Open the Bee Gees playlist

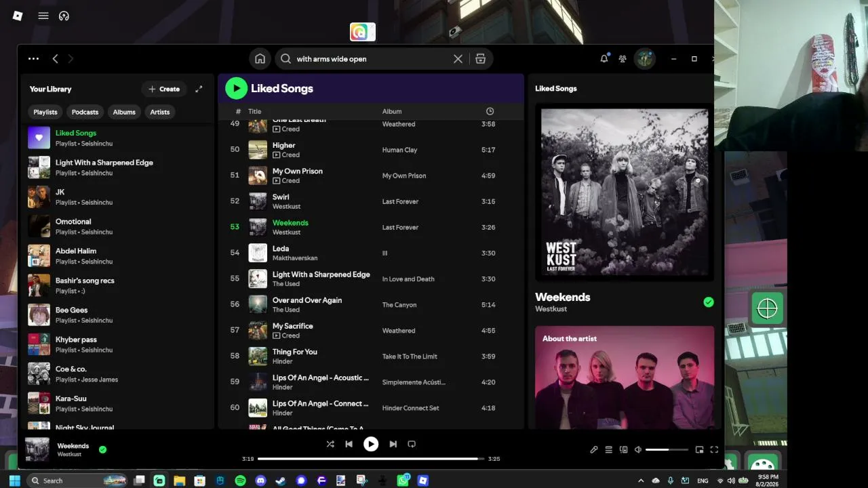(117, 314)
